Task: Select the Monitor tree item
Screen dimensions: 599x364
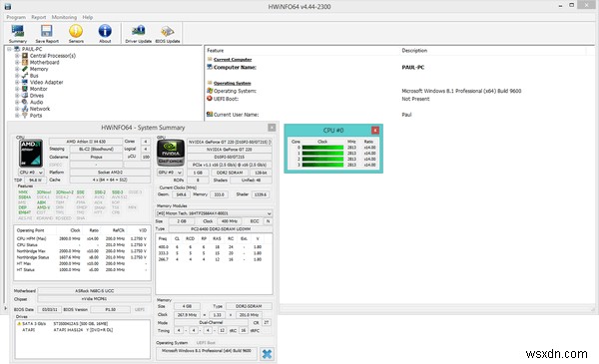Action: point(39,89)
